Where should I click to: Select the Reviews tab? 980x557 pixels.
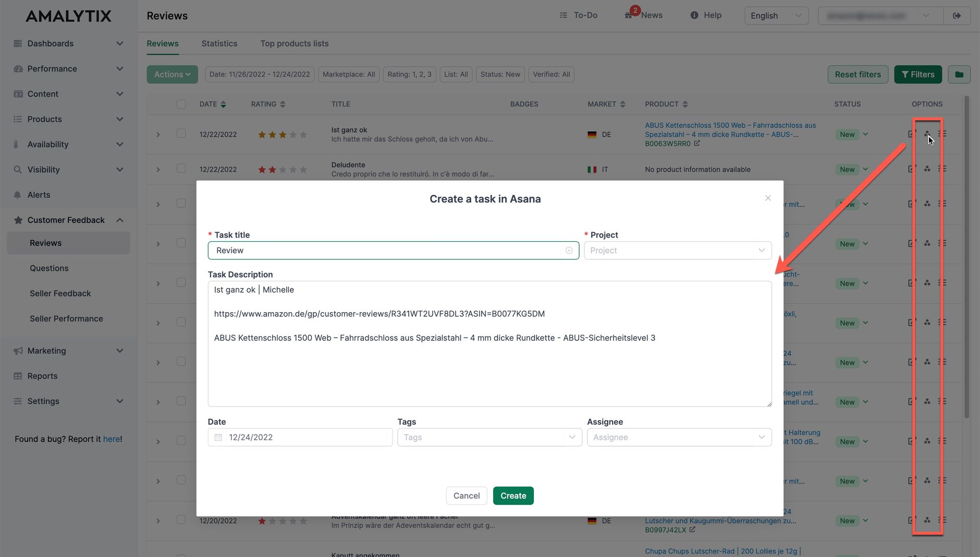click(163, 44)
